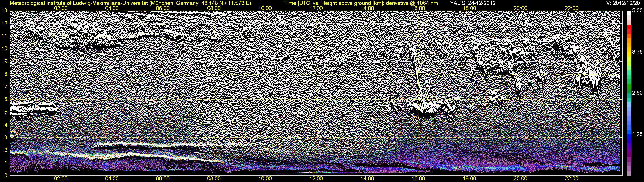Click the 08:00 label on the top time axis
The height and width of the screenshot is (182, 644).
pos(214,8)
